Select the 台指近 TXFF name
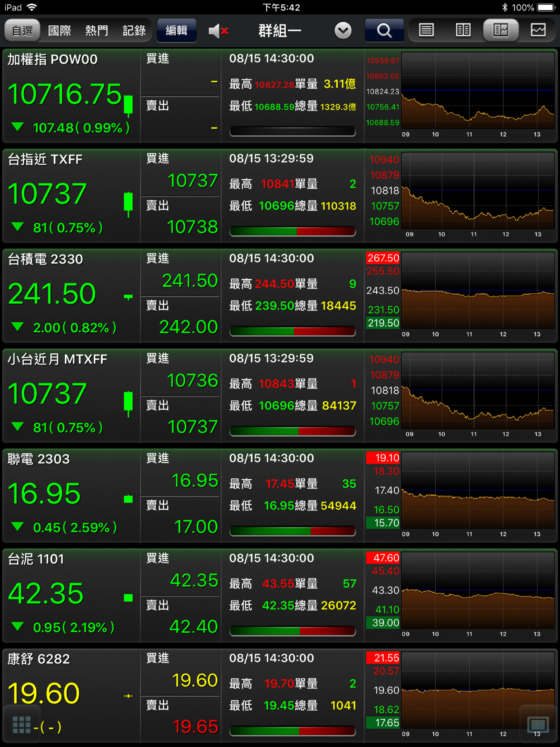The width and height of the screenshot is (560, 747). click(45, 159)
